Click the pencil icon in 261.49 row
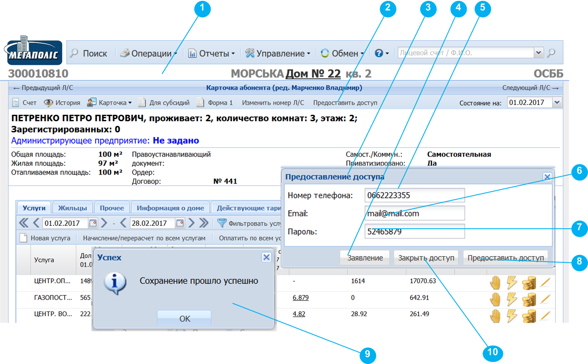 [546, 315]
